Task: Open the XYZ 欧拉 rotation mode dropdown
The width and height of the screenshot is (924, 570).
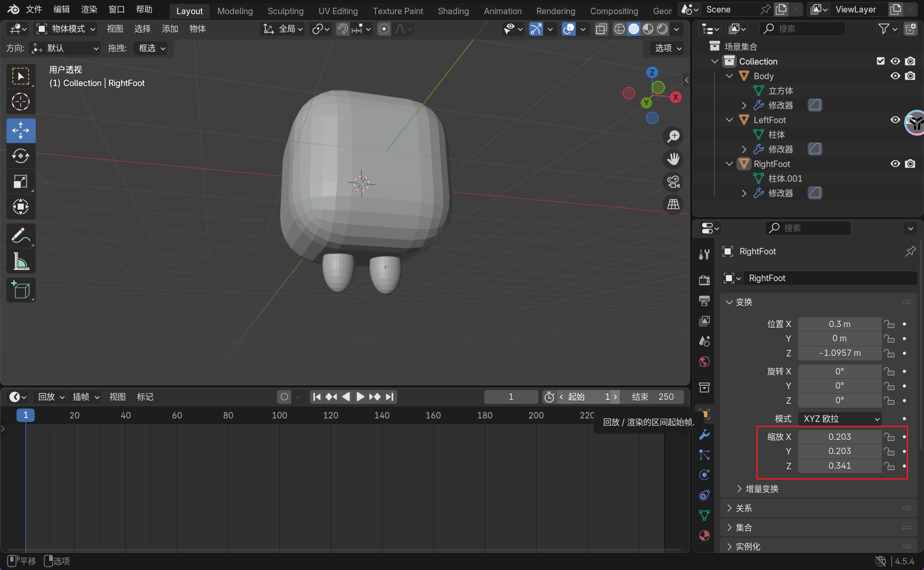Action: pyautogui.click(x=840, y=419)
